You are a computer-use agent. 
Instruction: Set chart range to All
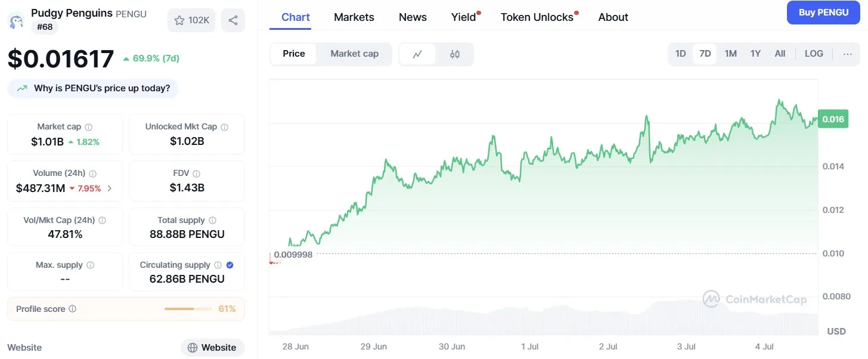click(780, 54)
